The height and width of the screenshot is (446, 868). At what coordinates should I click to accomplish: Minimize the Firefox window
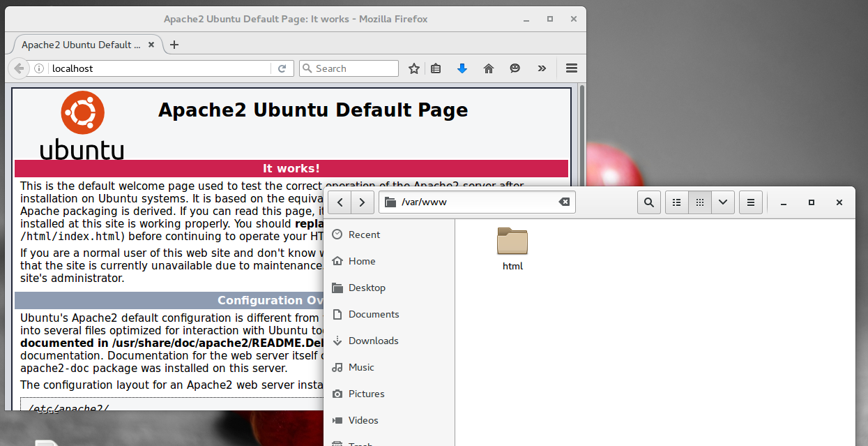(526, 20)
